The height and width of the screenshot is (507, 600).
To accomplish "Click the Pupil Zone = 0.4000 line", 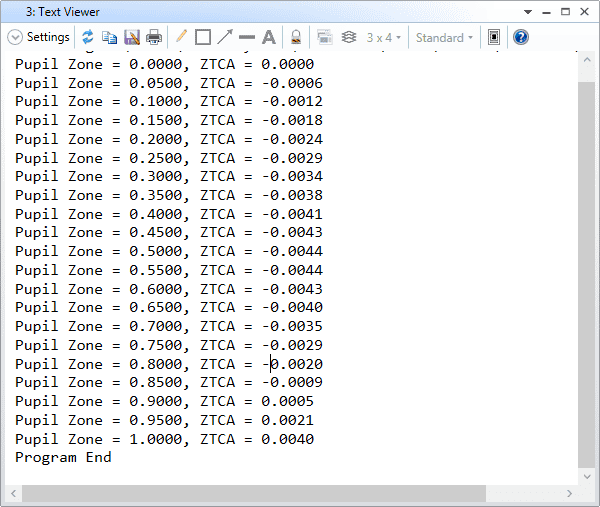I will [x=169, y=214].
